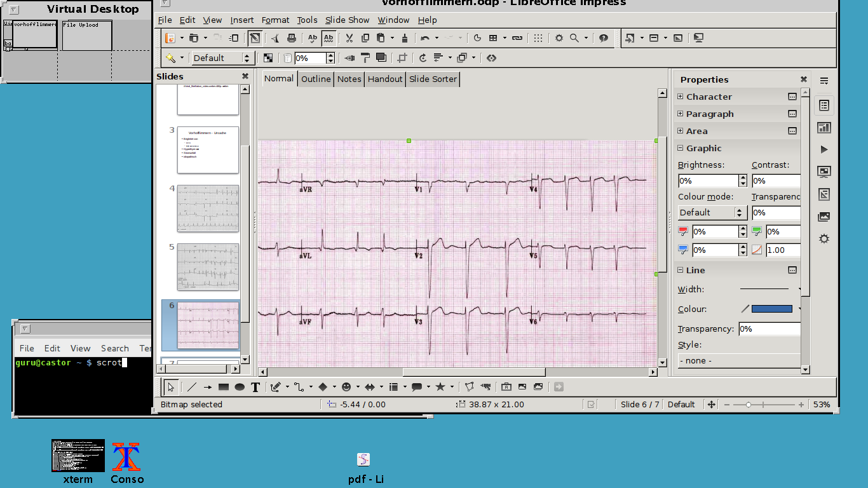Viewport: 868px width, 488px height.
Task: Choose the Rectangle drawing tool
Action: click(224, 387)
